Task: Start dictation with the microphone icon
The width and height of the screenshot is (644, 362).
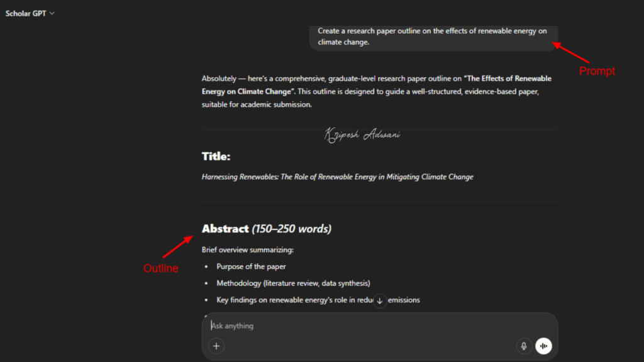Action: point(524,346)
